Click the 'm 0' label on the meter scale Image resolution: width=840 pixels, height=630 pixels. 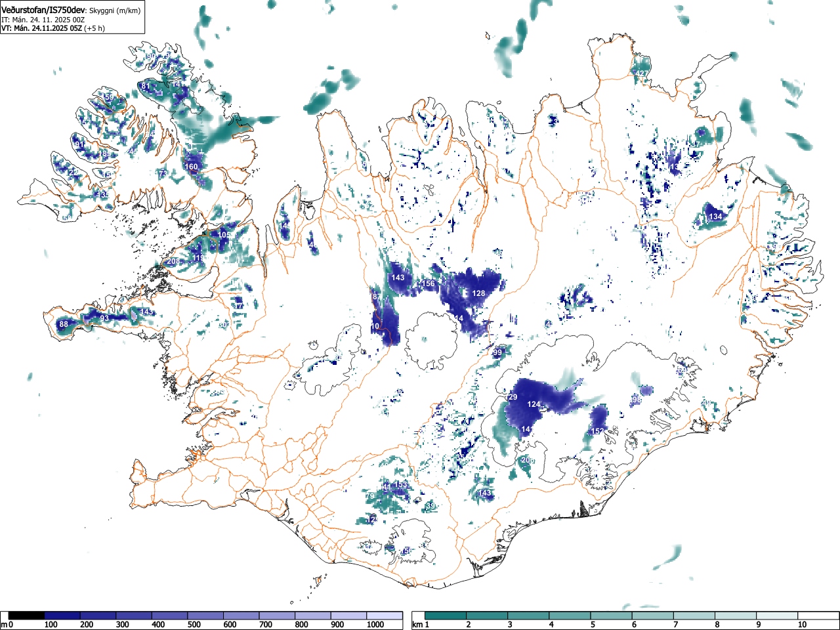click(7, 625)
